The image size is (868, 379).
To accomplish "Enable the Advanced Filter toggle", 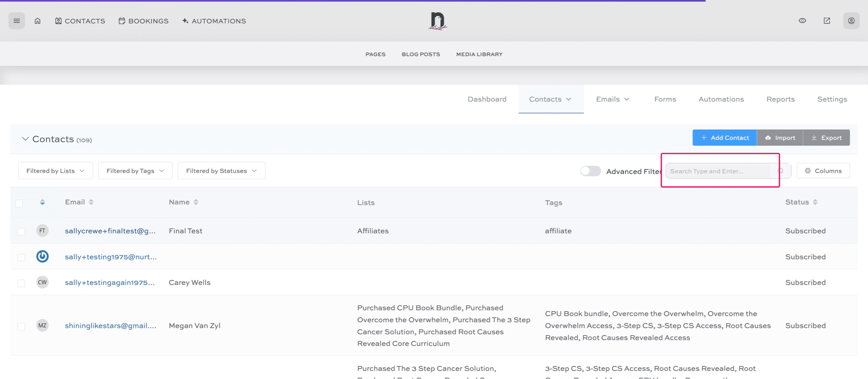I will (x=590, y=171).
